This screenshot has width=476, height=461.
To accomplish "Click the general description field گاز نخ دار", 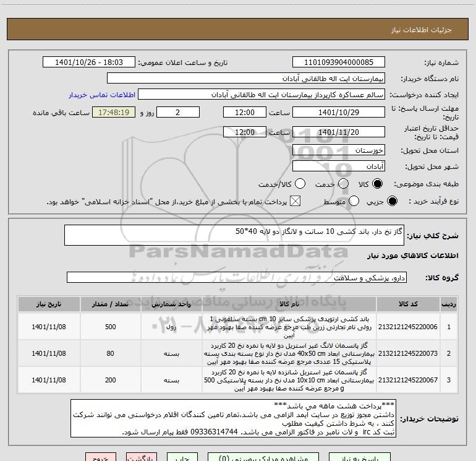I will [234, 235].
